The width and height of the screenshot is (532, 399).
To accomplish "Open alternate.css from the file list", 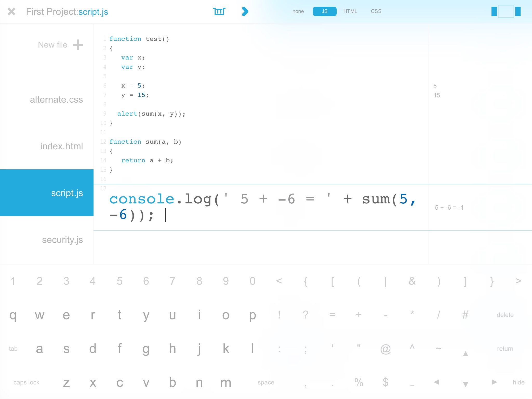I will point(56,99).
